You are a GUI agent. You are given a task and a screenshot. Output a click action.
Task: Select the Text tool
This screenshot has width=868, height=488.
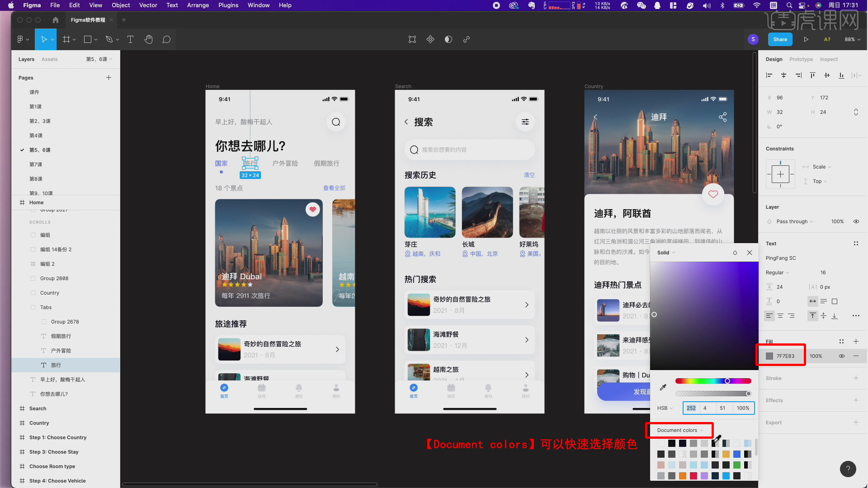pyautogui.click(x=130, y=39)
